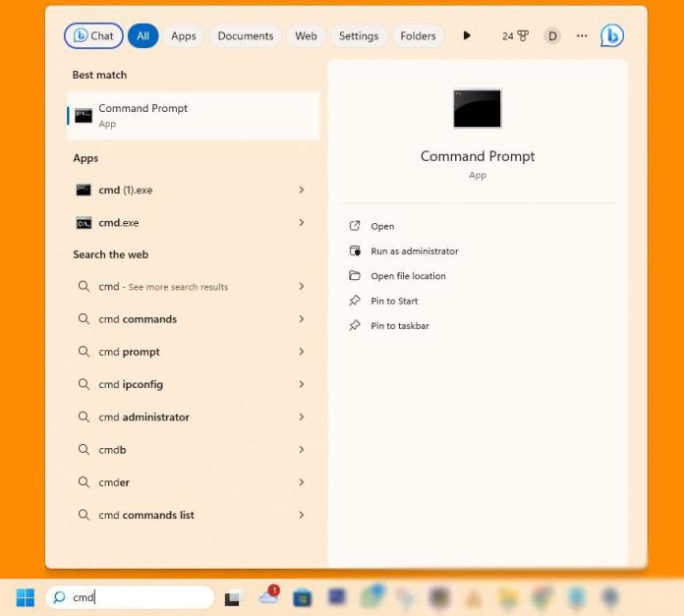Pin Command Prompt to Start
Screen dimensions: 684x616
click(x=394, y=301)
